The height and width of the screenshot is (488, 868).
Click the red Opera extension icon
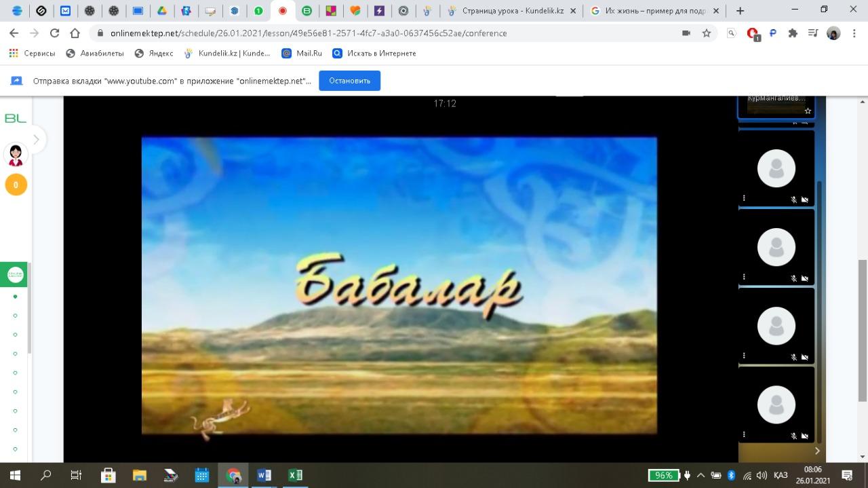tap(752, 33)
